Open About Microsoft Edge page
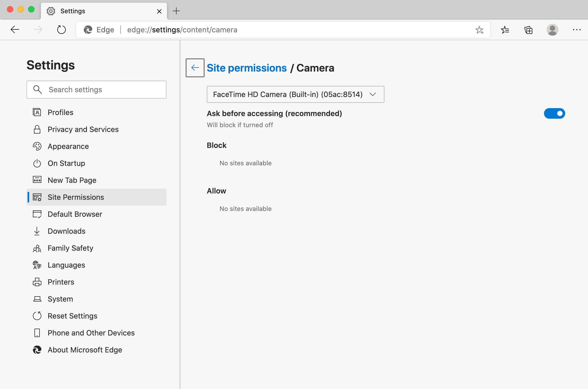The width and height of the screenshot is (588, 389). click(x=85, y=350)
